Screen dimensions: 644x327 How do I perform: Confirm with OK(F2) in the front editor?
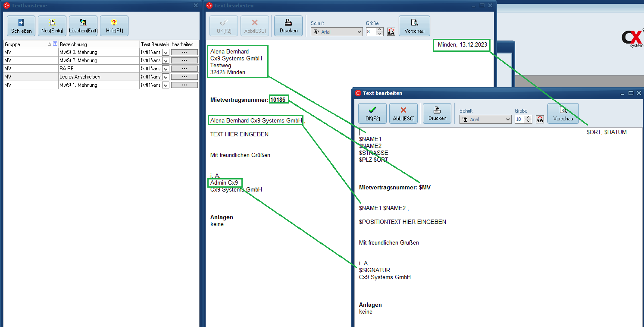pyautogui.click(x=372, y=113)
